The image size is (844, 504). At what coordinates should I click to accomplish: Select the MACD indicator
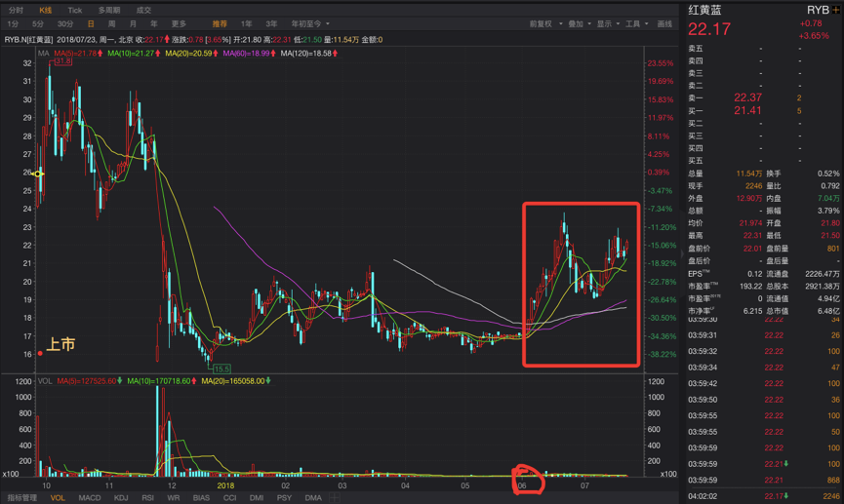90,497
